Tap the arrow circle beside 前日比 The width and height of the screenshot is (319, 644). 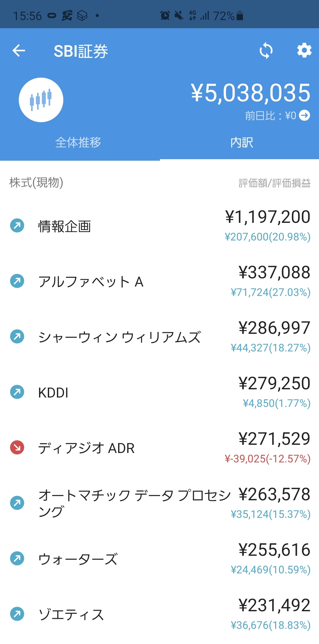point(304,116)
